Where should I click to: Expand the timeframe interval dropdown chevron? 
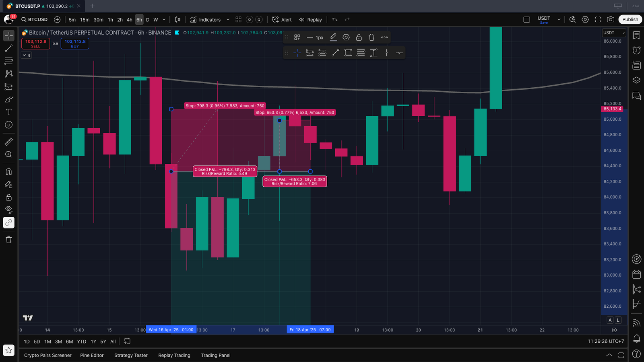click(164, 20)
